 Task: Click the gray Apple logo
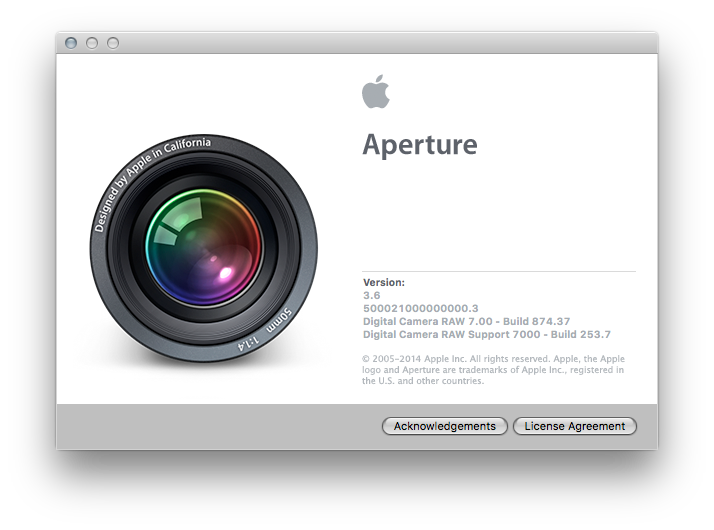376,92
